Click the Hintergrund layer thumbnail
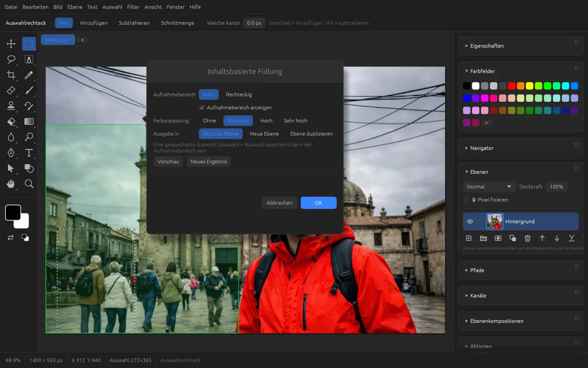 click(495, 222)
